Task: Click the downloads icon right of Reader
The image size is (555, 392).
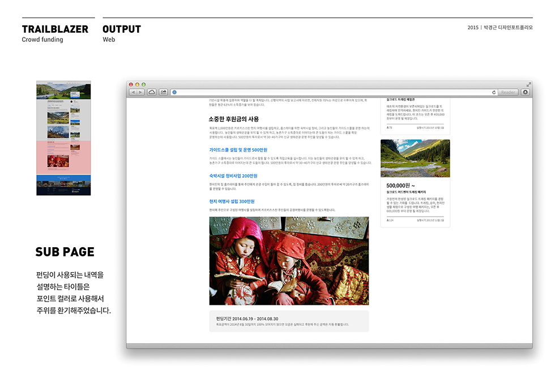Action: point(525,92)
